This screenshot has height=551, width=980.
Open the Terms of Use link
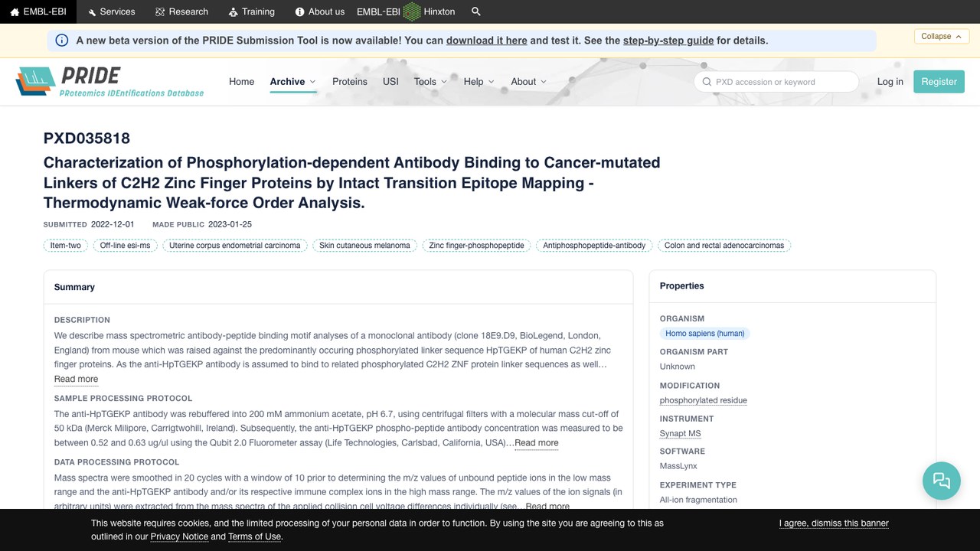[255, 536]
